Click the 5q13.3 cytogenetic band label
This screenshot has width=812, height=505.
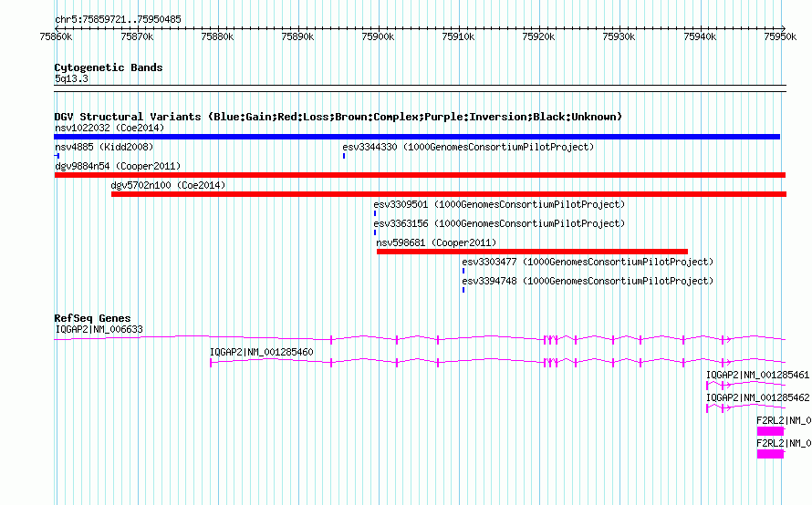(71, 78)
